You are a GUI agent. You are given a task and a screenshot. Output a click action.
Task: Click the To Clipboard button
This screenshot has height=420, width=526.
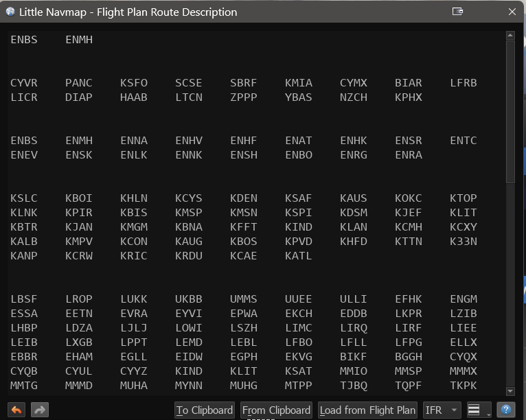pyautogui.click(x=205, y=410)
